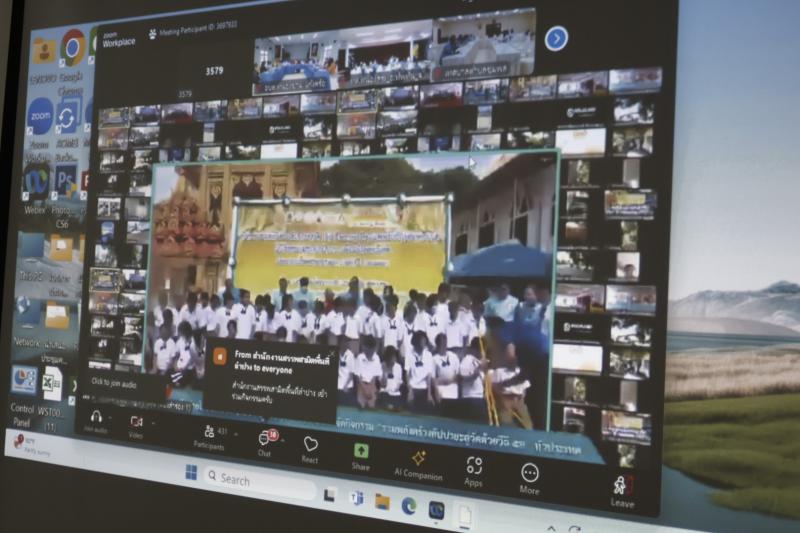Image resolution: width=800 pixels, height=533 pixels.
Task: Show hidden system tray icons chevron
Action: pyautogui.click(x=551, y=528)
